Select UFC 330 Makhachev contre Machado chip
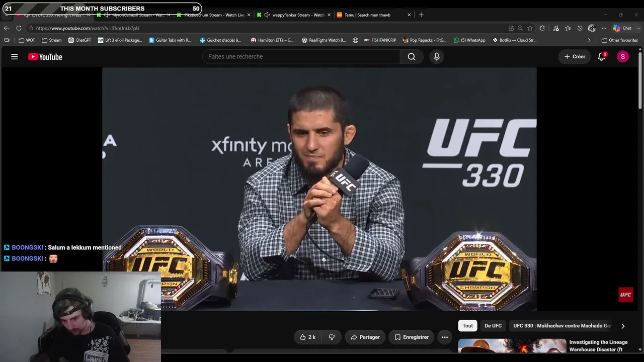This screenshot has height=362, width=644. [562, 326]
